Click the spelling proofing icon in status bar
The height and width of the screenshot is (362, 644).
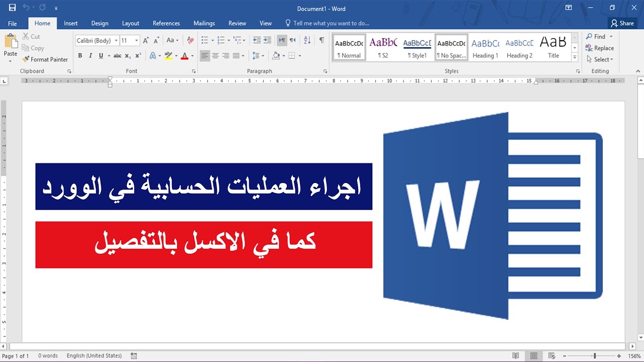(134, 355)
